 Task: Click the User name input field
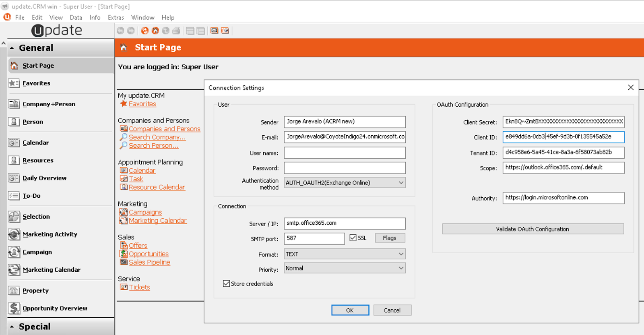(x=345, y=153)
